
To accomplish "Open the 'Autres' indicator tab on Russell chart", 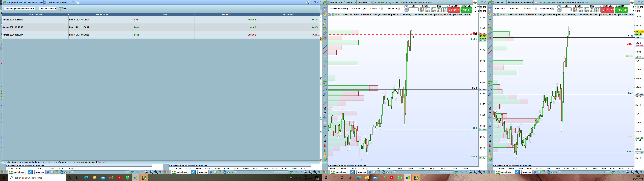I will 467,15.
